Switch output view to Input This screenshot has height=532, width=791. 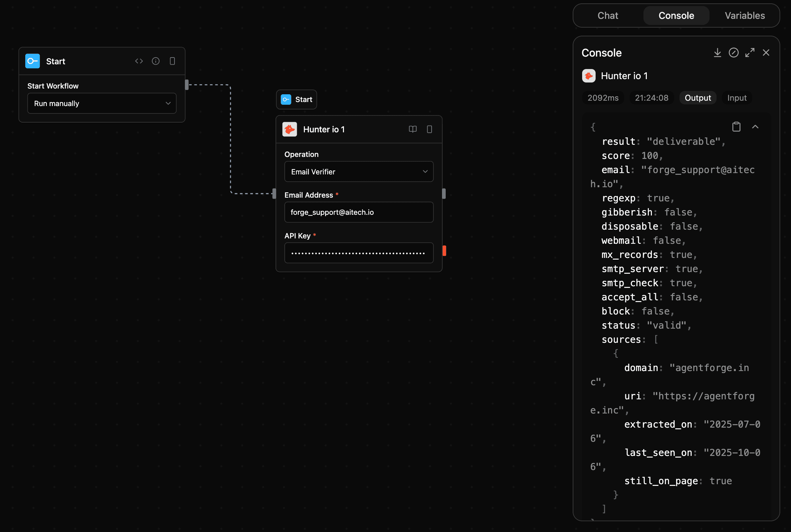737,98
